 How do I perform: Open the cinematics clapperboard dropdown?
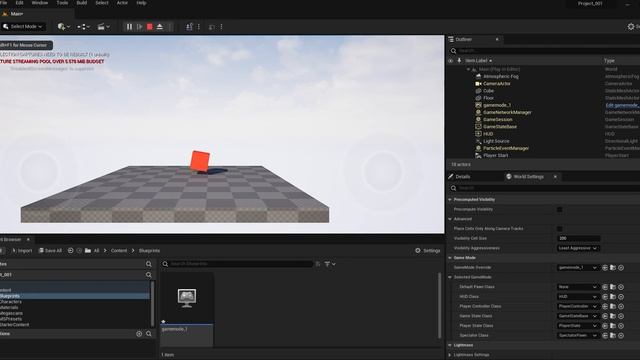(x=104, y=27)
